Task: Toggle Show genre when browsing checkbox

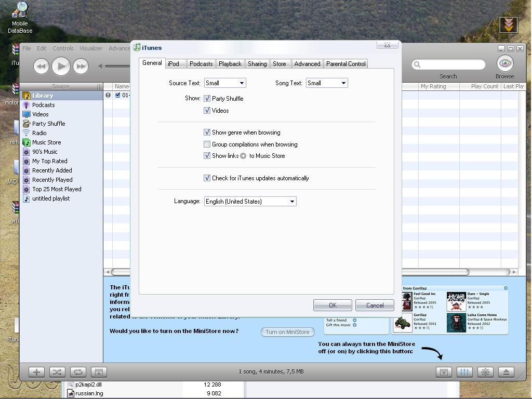Action: pos(207,132)
